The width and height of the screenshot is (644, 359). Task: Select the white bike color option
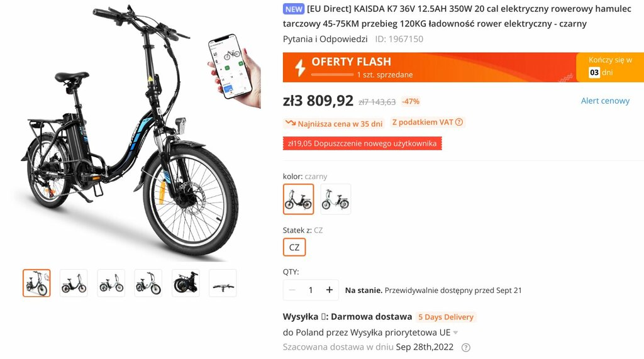(336, 199)
